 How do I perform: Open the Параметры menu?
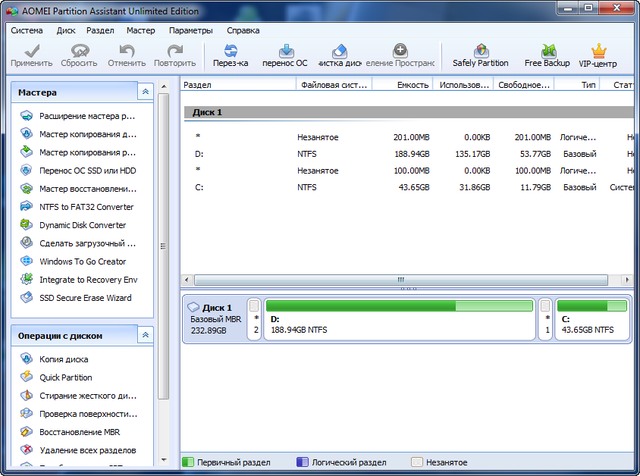pyautogui.click(x=190, y=31)
